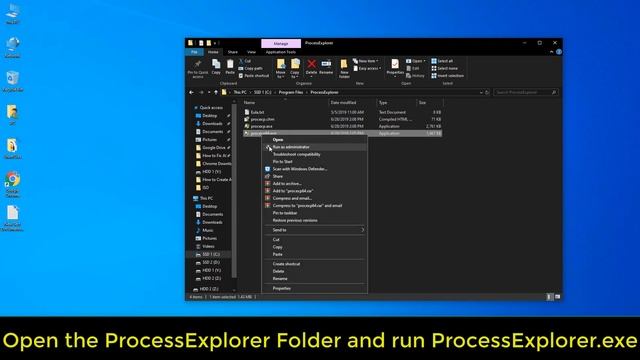Click History in the ribbon Open group
Image resolution: width=640 pixels, height=360 pixels.
pyautogui.click(x=415, y=76)
